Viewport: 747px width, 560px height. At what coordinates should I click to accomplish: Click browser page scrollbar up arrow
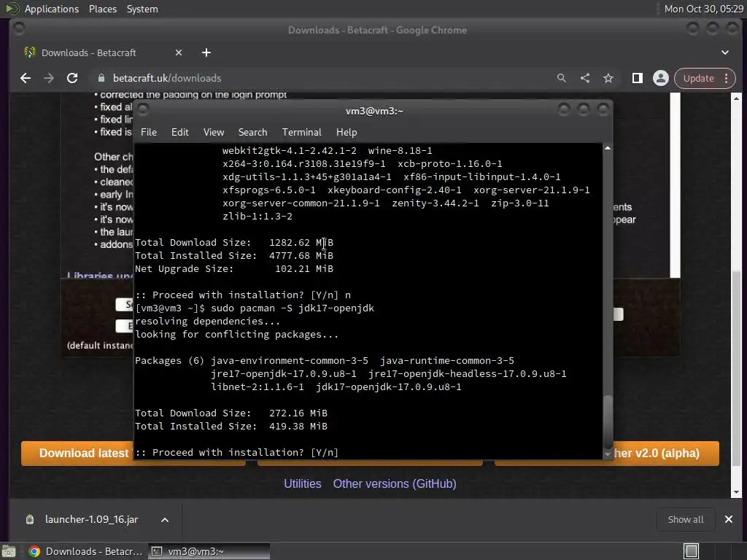[x=737, y=98]
